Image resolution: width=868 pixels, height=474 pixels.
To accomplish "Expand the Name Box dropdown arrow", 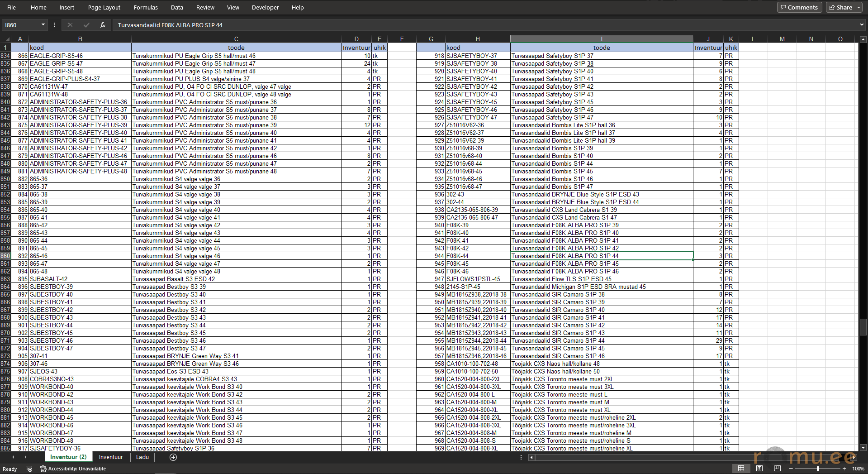I will [x=43, y=25].
